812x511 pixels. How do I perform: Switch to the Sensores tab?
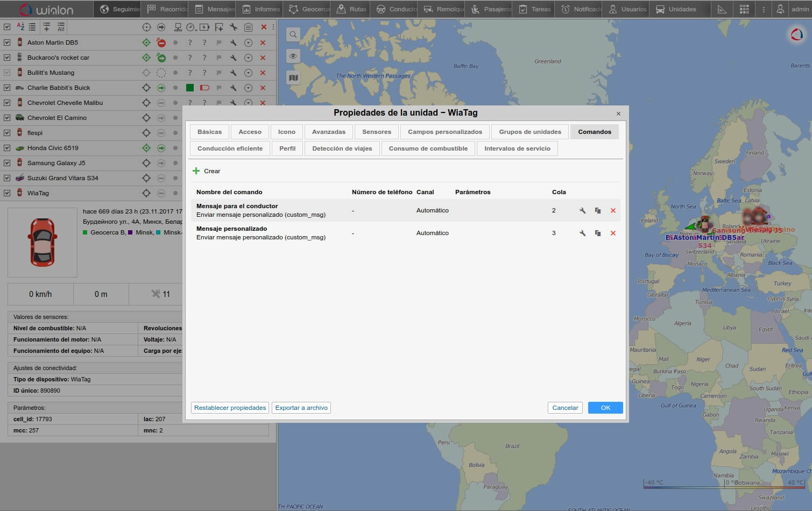click(377, 132)
